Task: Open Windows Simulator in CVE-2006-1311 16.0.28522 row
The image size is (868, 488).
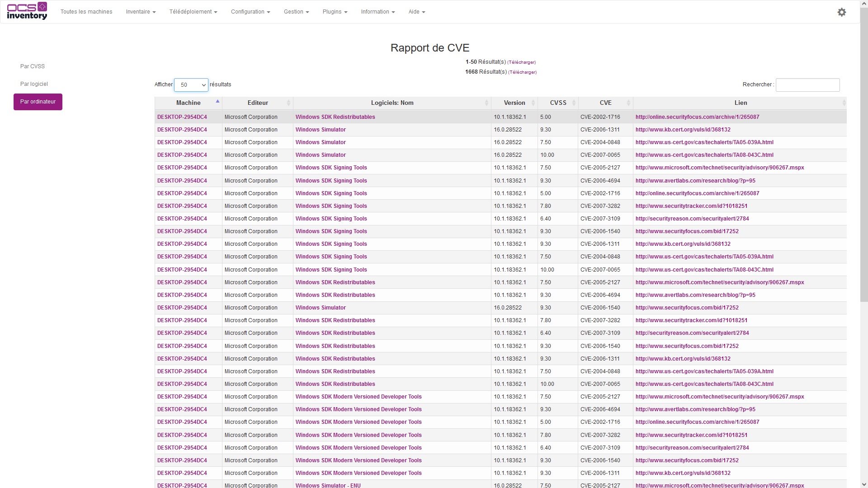Action: [x=321, y=130]
